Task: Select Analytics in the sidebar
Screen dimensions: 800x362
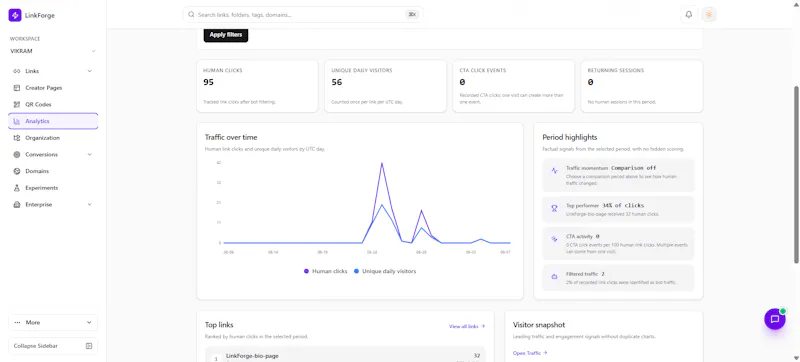Action: click(x=53, y=121)
